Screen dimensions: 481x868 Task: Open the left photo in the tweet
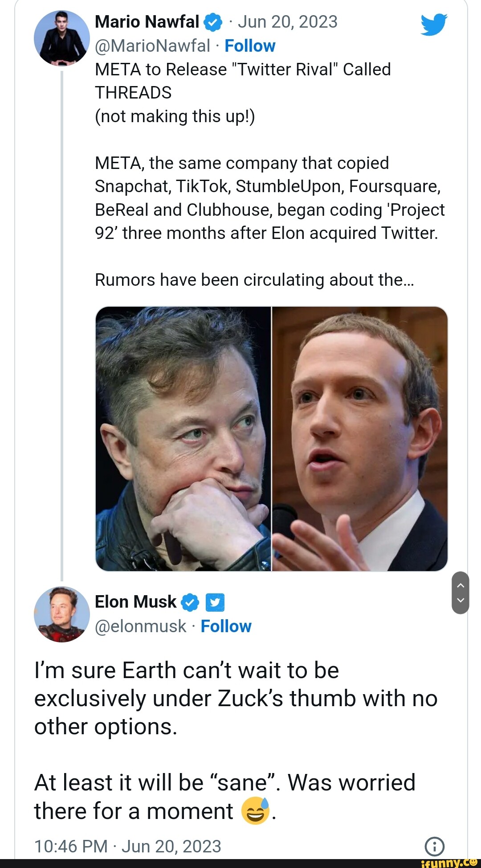(183, 439)
